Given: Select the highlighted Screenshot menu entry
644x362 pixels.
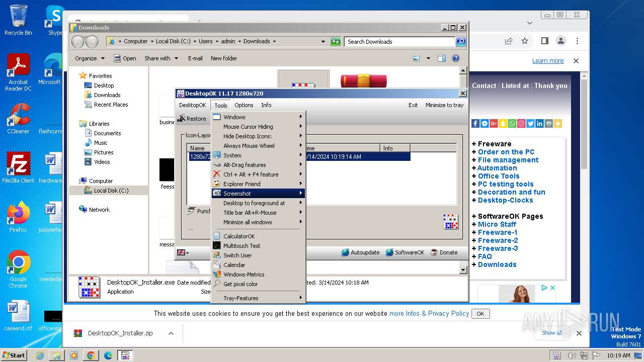Looking at the screenshot, I should pos(258,194).
